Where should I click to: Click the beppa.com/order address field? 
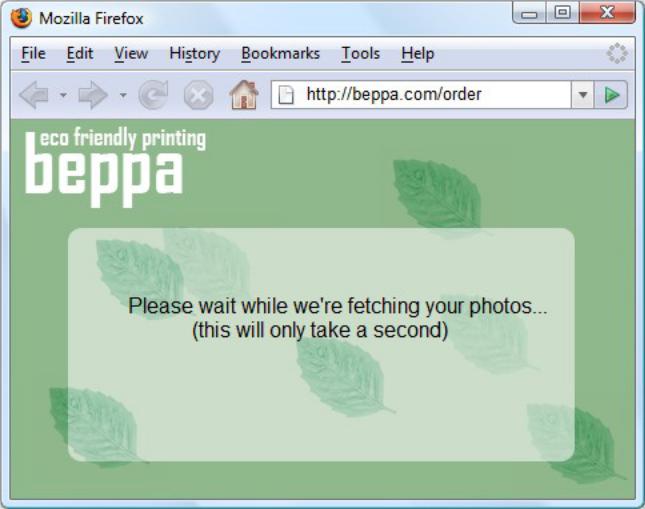coord(420,95)
